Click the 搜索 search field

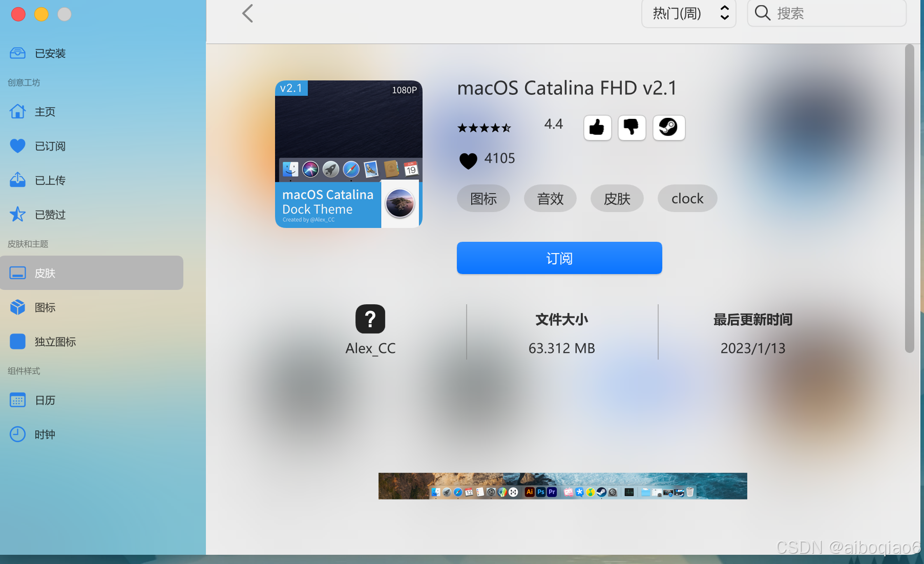pos(827,13)
